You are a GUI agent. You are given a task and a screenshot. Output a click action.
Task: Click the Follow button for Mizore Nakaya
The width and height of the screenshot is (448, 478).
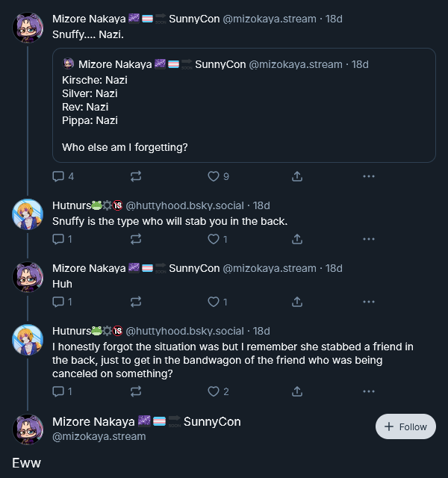point(405,426)
